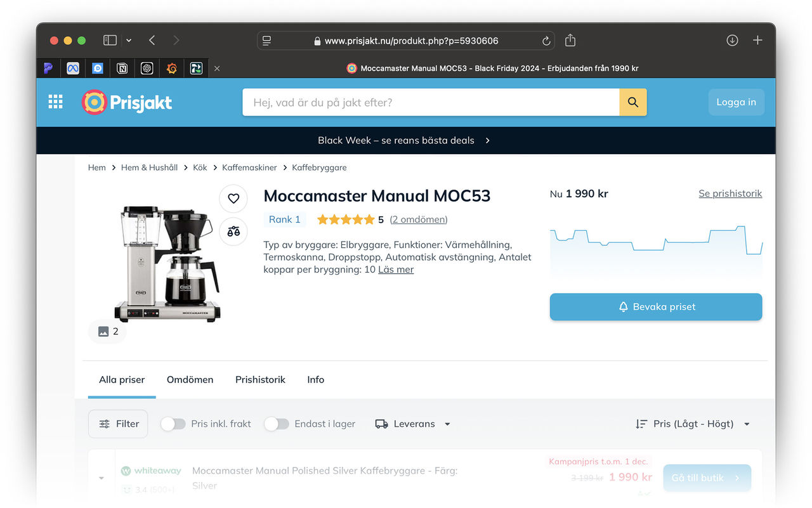
Task: Click the Prisjakt logo
Action: (x=127, y=102)
